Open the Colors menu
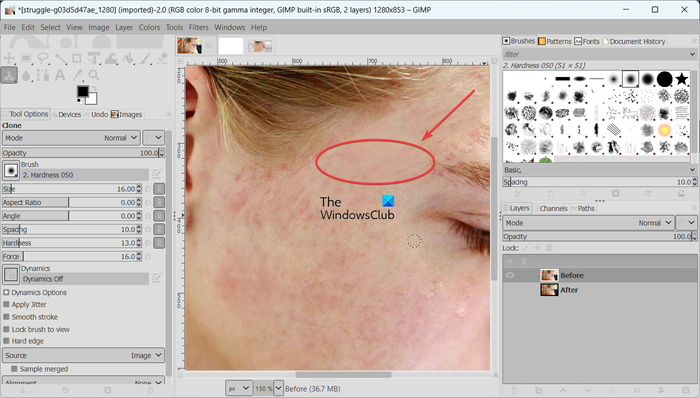The height and width of the screenshot is (398, 700). [x=149, y=27]
